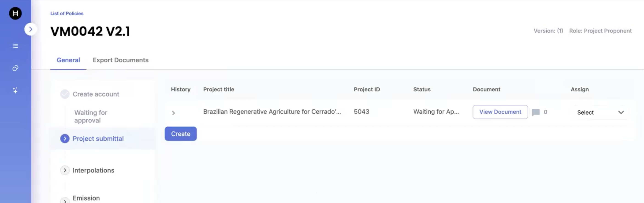Click the Hedera logo icon
This screenshot has height=203, width=644.
pyautogui.click(x=15, y=13)
